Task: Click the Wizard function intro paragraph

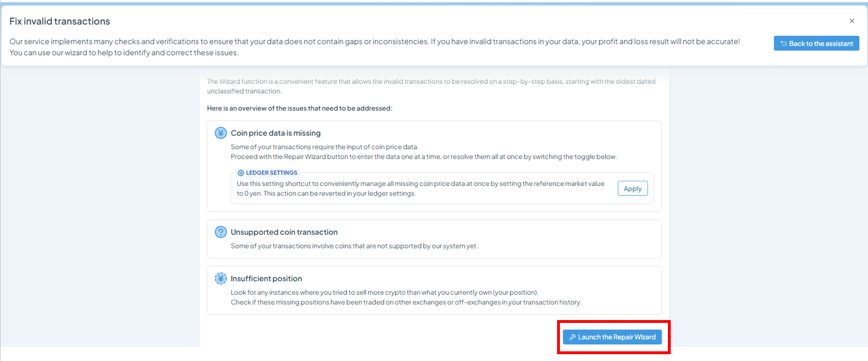Action: click(x=431, y=86)
